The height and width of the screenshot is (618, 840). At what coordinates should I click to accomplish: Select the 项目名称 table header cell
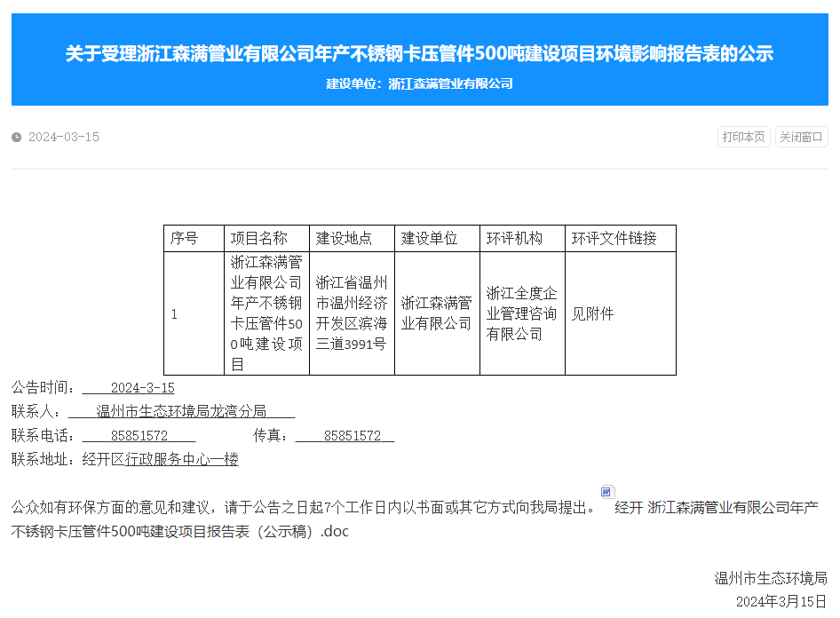(266, 238)
